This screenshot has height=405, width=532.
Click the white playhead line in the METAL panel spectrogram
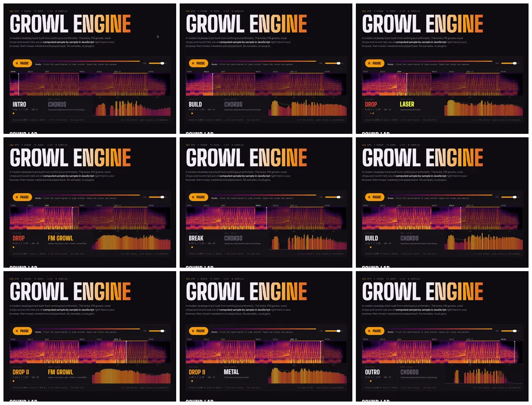(320, 352)
